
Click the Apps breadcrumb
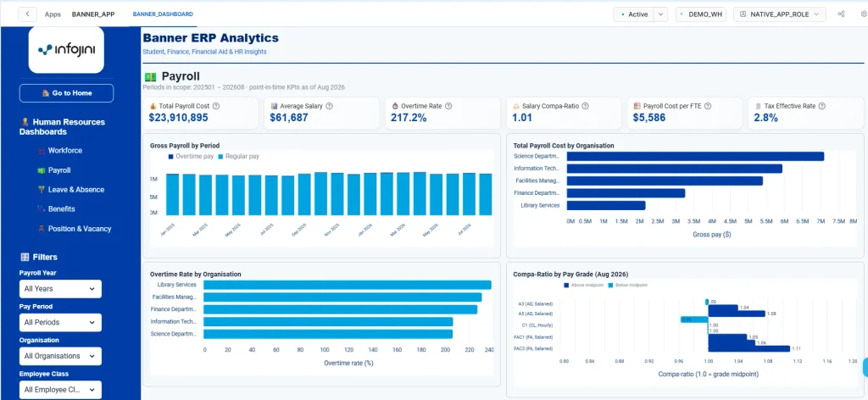(53, 14)
